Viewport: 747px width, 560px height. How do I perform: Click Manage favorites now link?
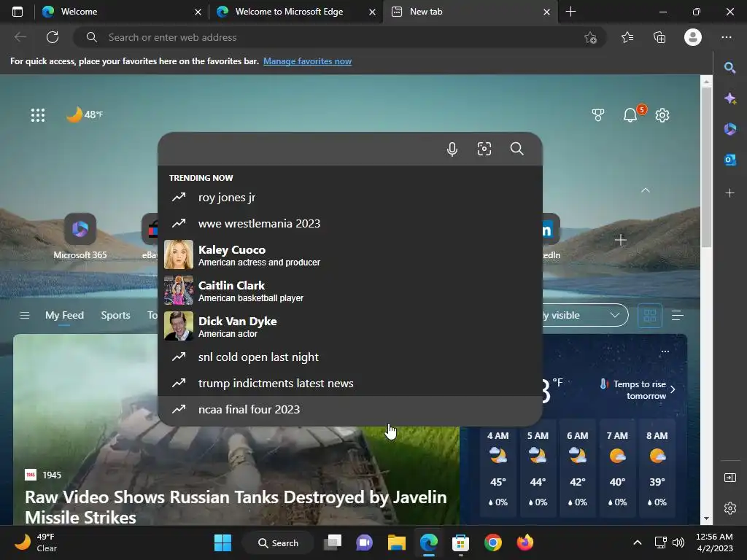pyautogui.click(x=307, y=61)
